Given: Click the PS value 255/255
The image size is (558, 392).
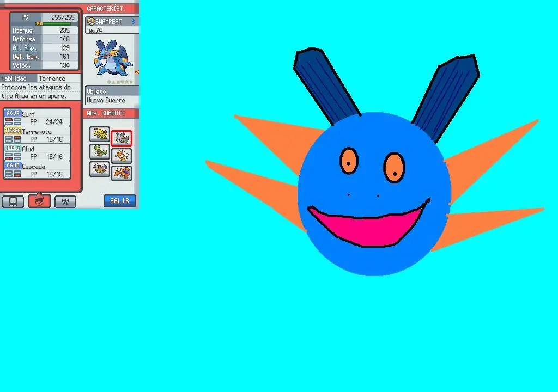Looking at the screenshot, I should [63, 17].
